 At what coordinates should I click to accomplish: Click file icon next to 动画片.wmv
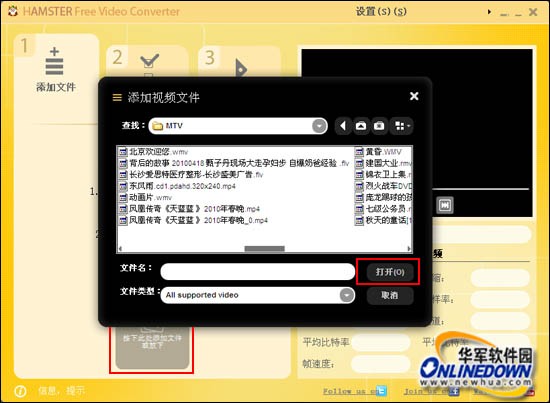pos(122,197)
